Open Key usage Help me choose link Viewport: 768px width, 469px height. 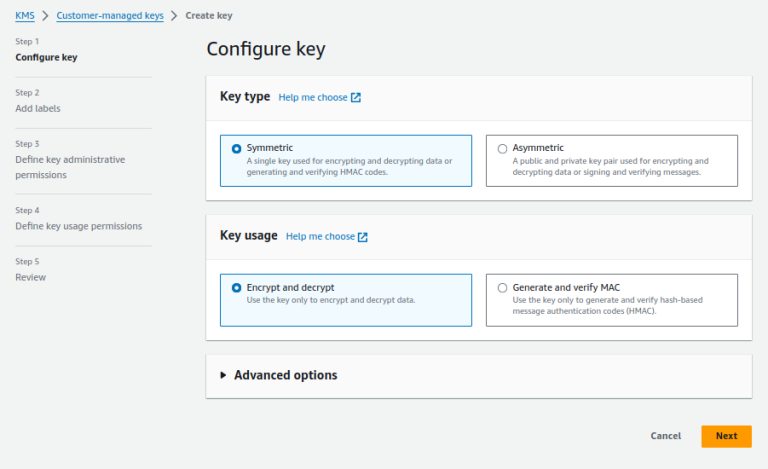320,236
